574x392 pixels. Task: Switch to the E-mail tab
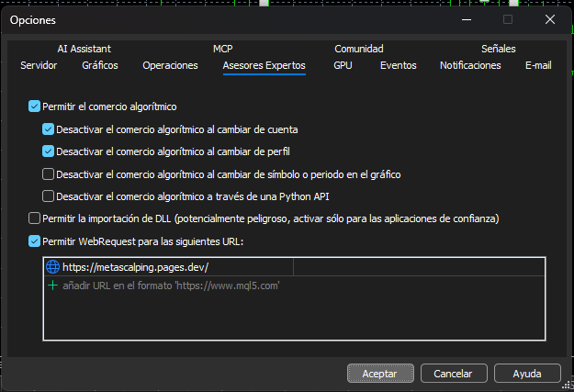tap(538, 65)
